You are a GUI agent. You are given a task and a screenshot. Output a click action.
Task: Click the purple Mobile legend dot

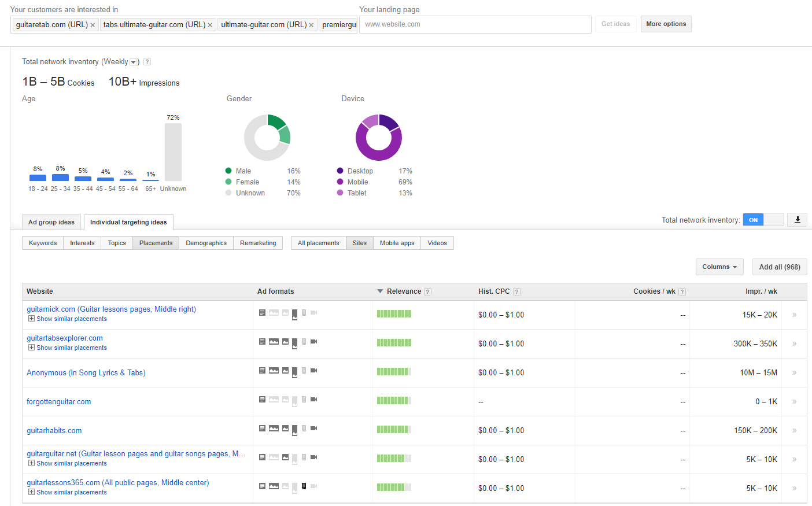tap(340, 182)
